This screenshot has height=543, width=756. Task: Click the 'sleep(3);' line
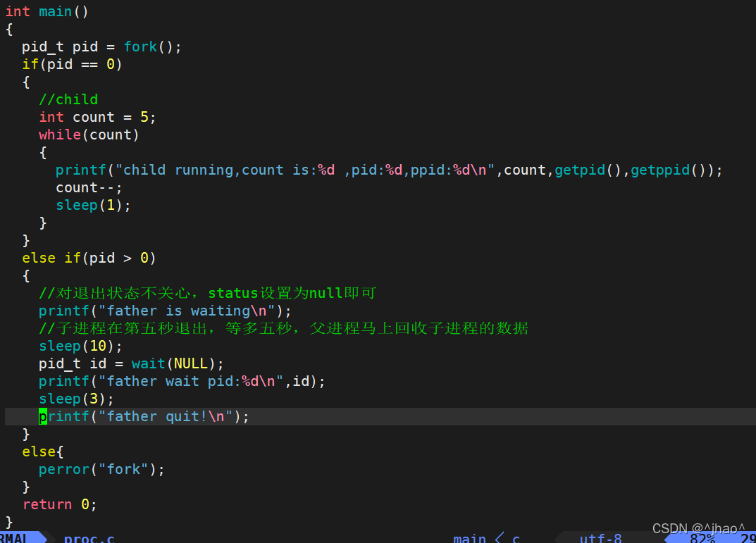(x=76, y=399)
